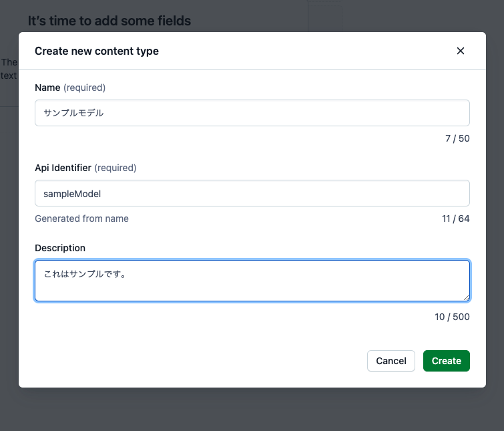Focus the Api Identifier input field
Image resolution: width=504 pixels, height=431 pixels.
[252, 193]
